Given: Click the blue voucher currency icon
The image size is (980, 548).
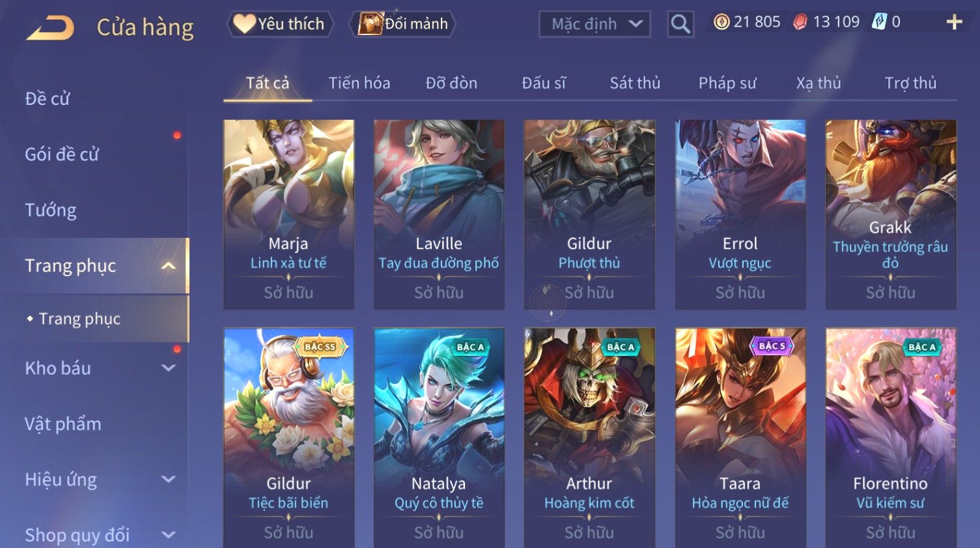Looking at the screenshot, I should coord(879,22).
